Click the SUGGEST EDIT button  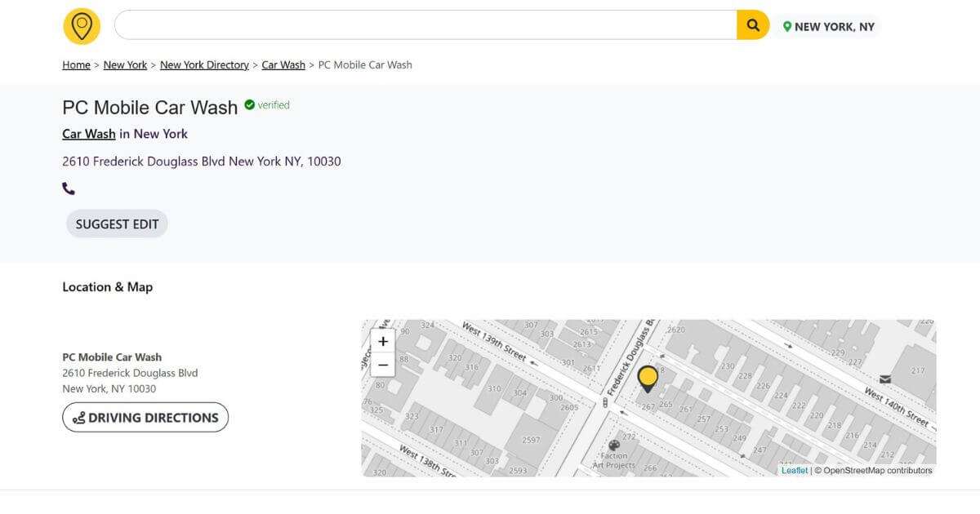click(116, 223)
